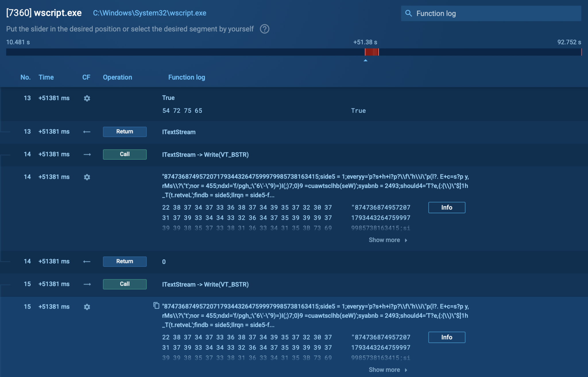Open Info for row 15 data
Screen dimensions: 588x377
(x=446, y=337)
